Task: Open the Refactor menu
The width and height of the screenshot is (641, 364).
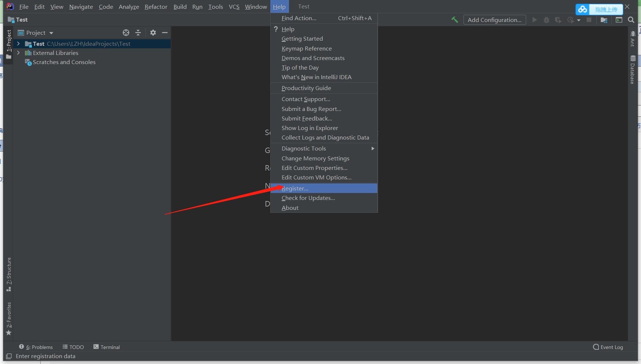Action: (156, 7)
